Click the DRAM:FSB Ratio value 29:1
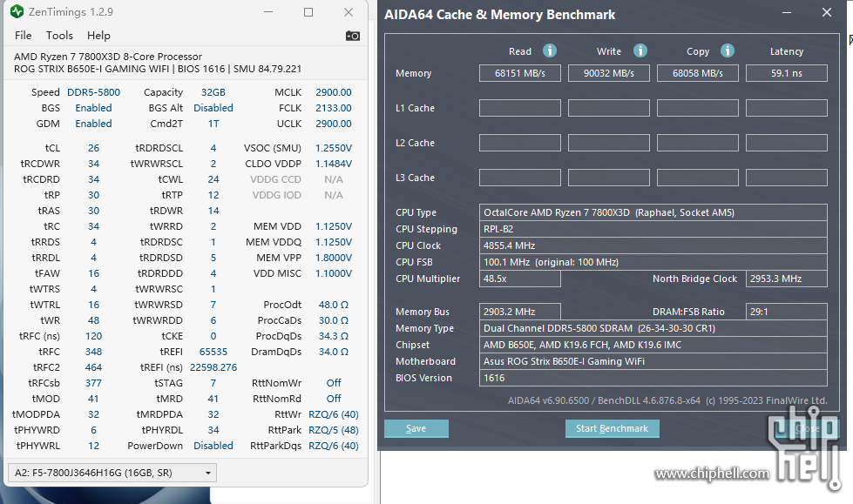 pyautogui.click(x=787, y=312)
